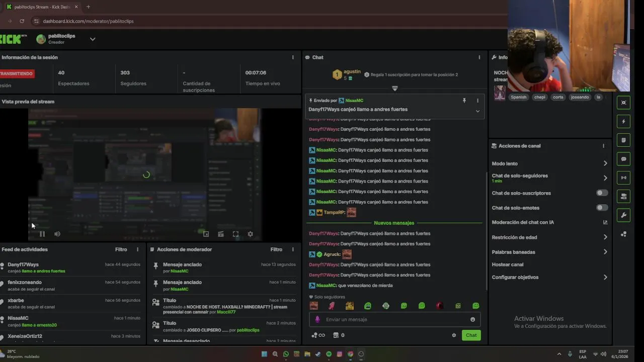Toggle the broadcast signal sidebar icon
644x362 pixels.
click(x=624, y=177)
